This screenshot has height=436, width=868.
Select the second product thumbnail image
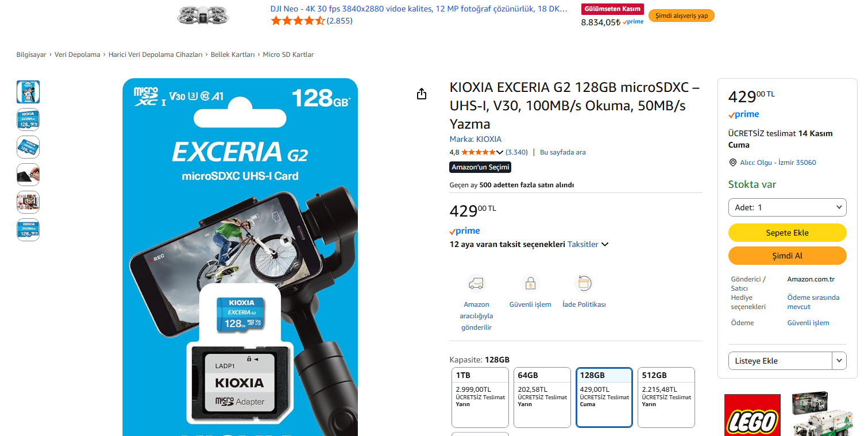tap(28, 119)
